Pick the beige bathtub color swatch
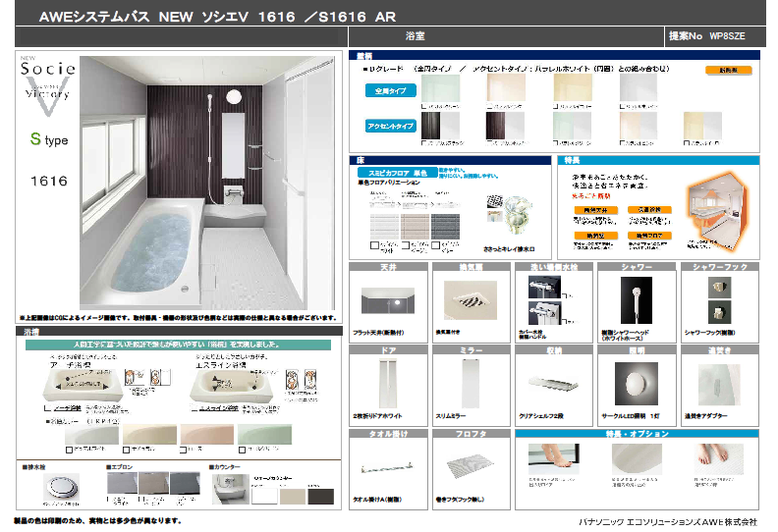778x532 pixels. point(150,434)
